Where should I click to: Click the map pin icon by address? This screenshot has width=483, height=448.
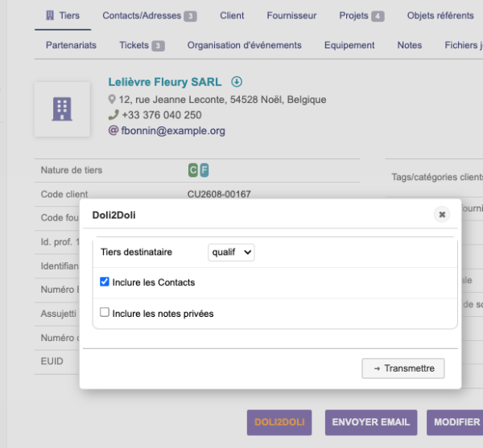point(112,100)
